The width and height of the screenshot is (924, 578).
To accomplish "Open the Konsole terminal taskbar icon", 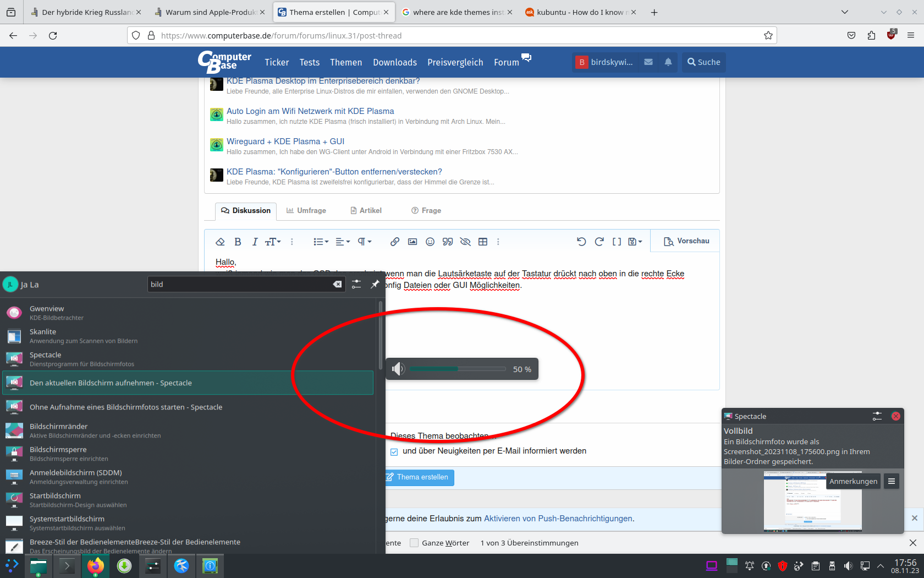I will [x=67, y=565].
